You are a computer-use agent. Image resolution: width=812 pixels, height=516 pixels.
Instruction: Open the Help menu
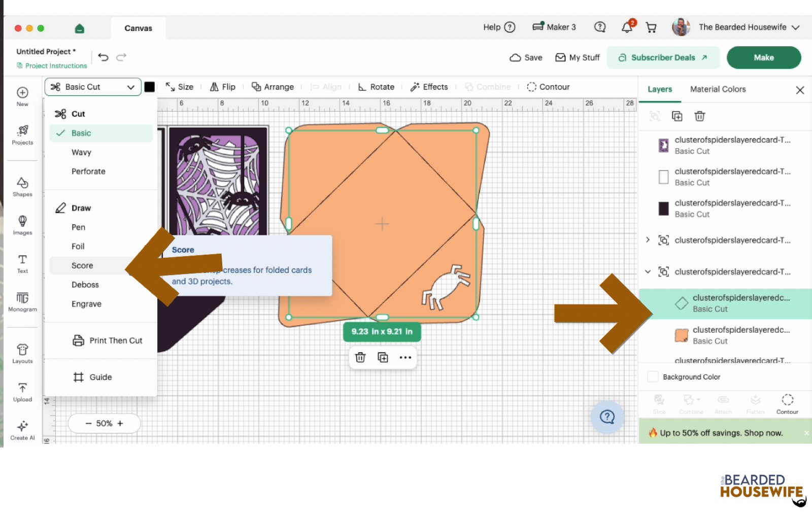click(499, 27)
